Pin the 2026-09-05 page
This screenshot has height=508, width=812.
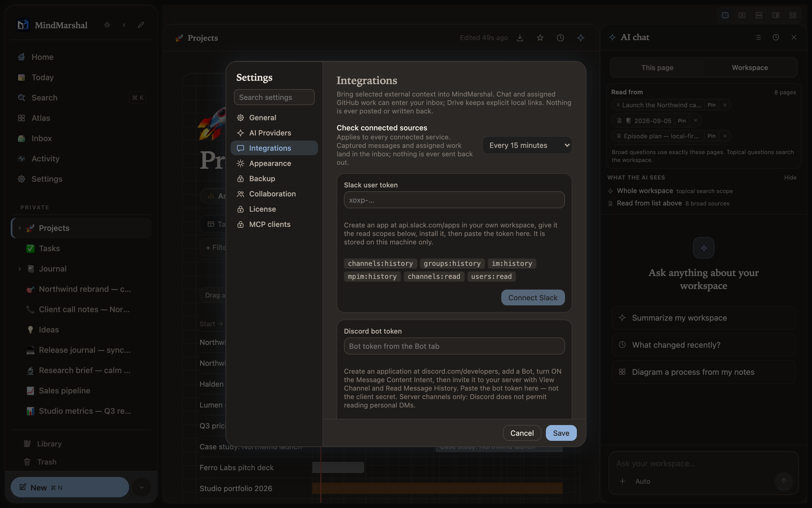click(x=681, y=120)
